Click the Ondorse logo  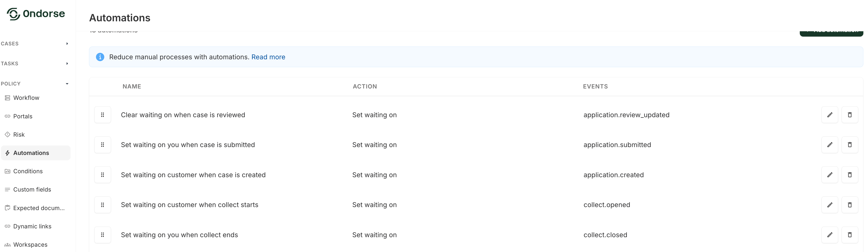click(35, 13)
